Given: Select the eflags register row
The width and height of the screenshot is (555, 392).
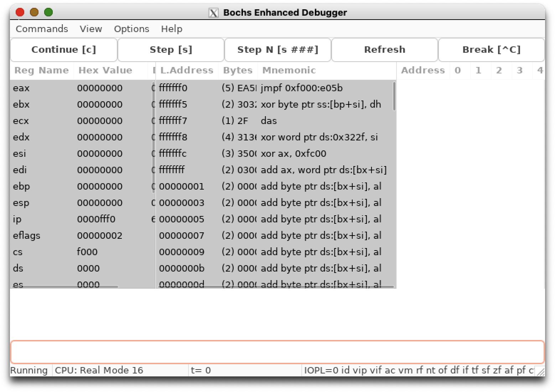Looking at the screenshot, I should (x=82, y=236).
